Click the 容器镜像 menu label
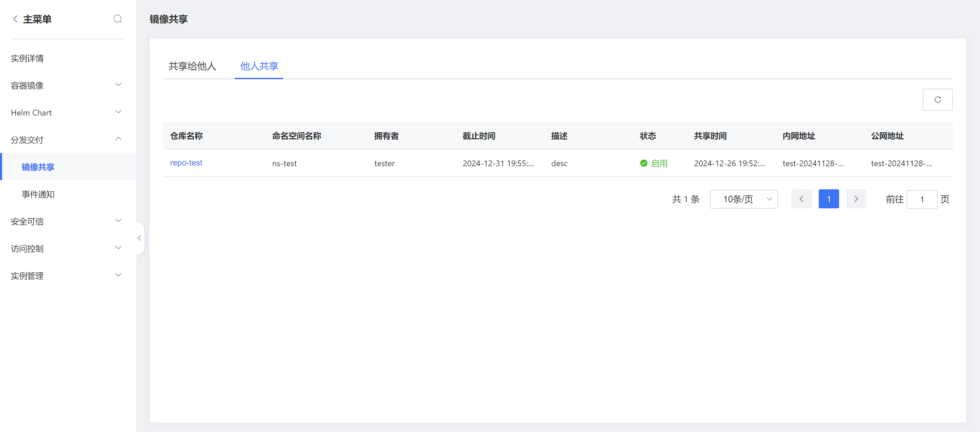The height and width of the screenshot is (432, 980). click(27, 86)
